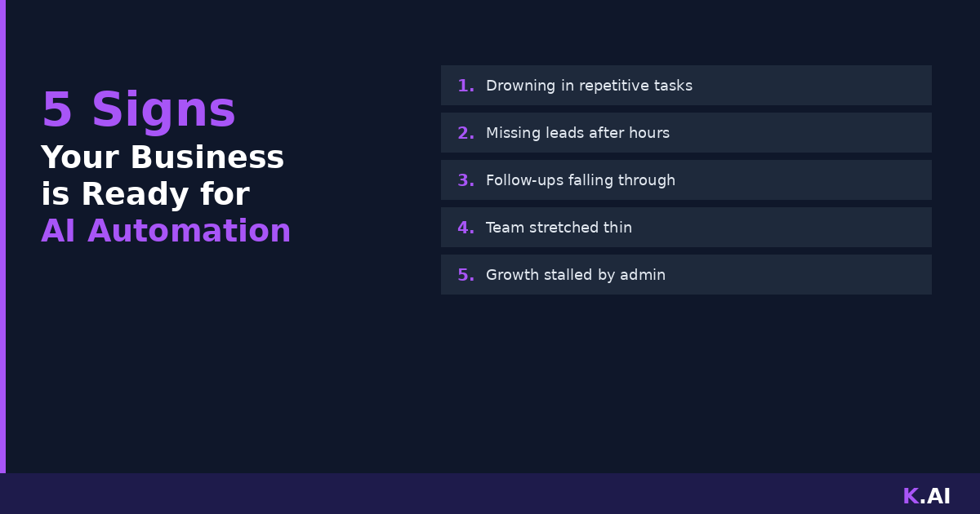Select "Drowning in repetitive tasks" text
Screen dimensions: 980x514
point(589,86)
